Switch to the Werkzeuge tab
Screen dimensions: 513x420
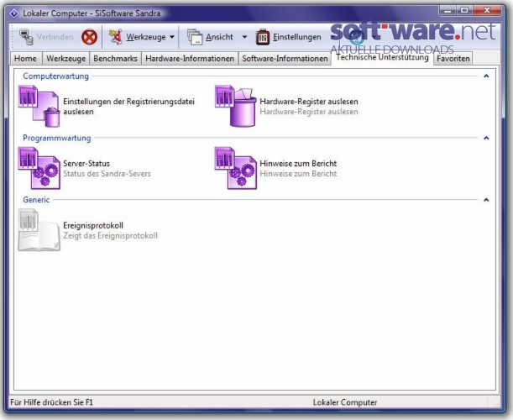65,59
